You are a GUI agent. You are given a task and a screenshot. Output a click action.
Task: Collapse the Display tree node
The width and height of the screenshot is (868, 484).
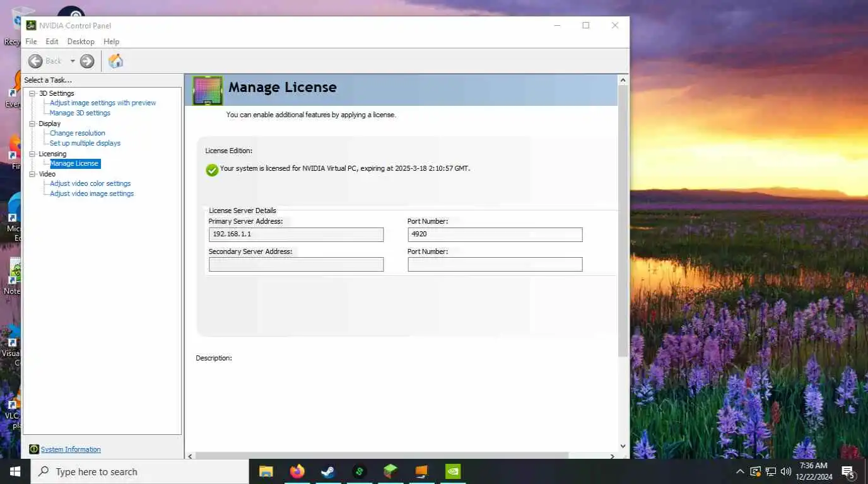pos(33,124)
